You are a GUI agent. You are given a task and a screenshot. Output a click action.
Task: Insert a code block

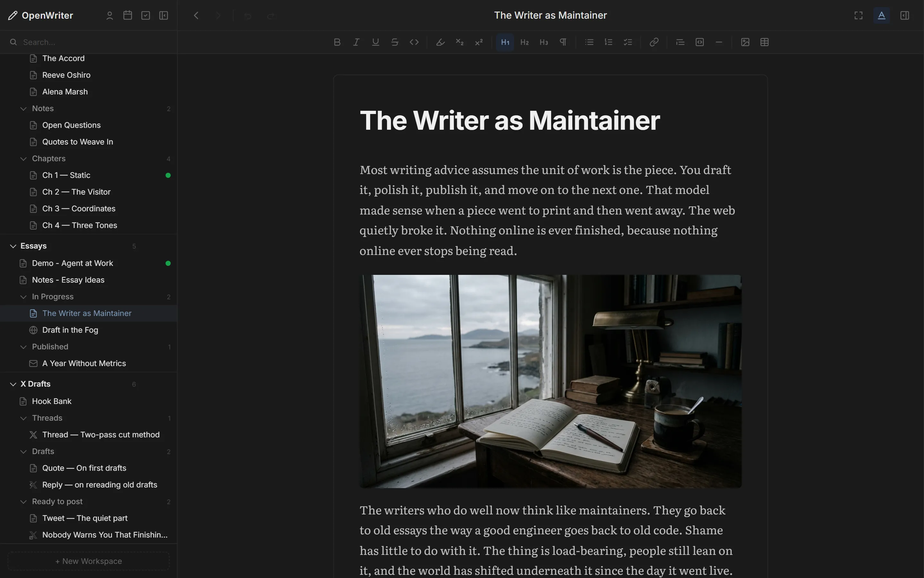(699, 42)
